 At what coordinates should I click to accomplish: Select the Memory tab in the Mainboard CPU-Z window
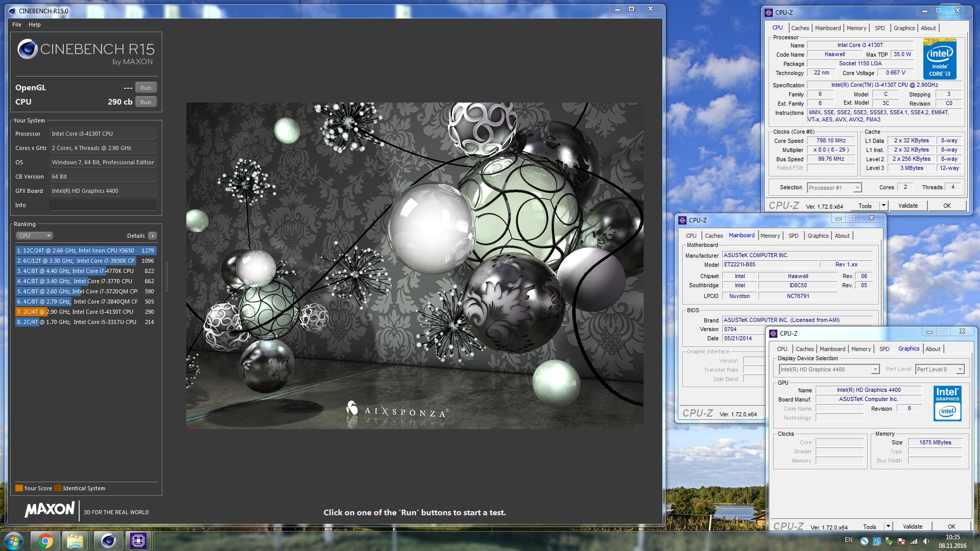click(x=770, y=236)
